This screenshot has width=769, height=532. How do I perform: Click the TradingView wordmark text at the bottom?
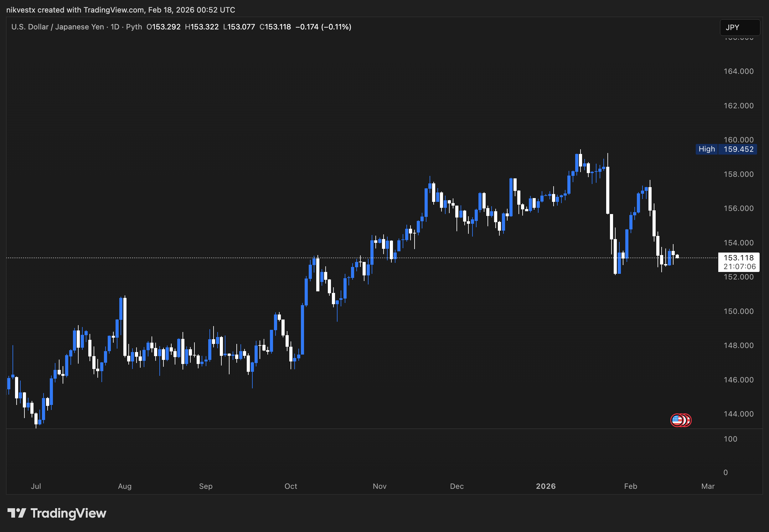click(68, 513)
